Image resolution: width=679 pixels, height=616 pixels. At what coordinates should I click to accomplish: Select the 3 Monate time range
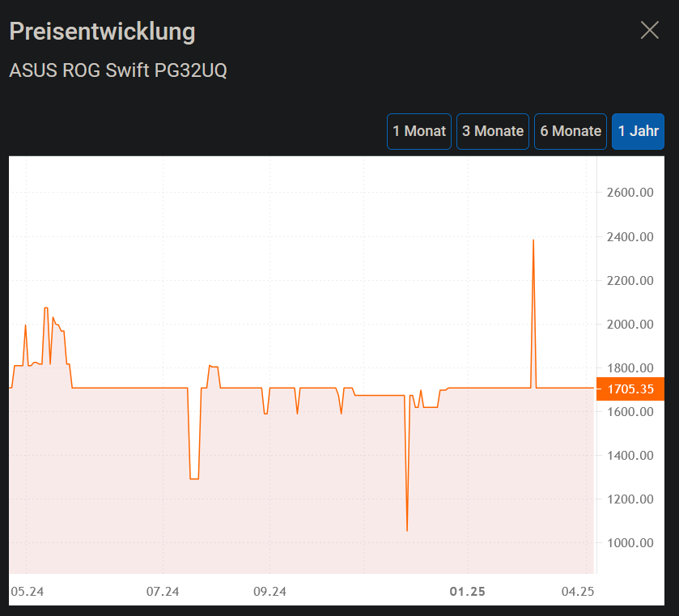[x=492, y=131]
